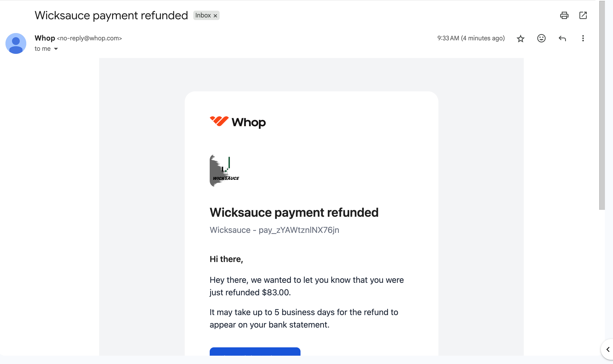The height and width of the screenshot is (364, 613).
Task: Open the email in a new window
Action: [x=583, y=15]
